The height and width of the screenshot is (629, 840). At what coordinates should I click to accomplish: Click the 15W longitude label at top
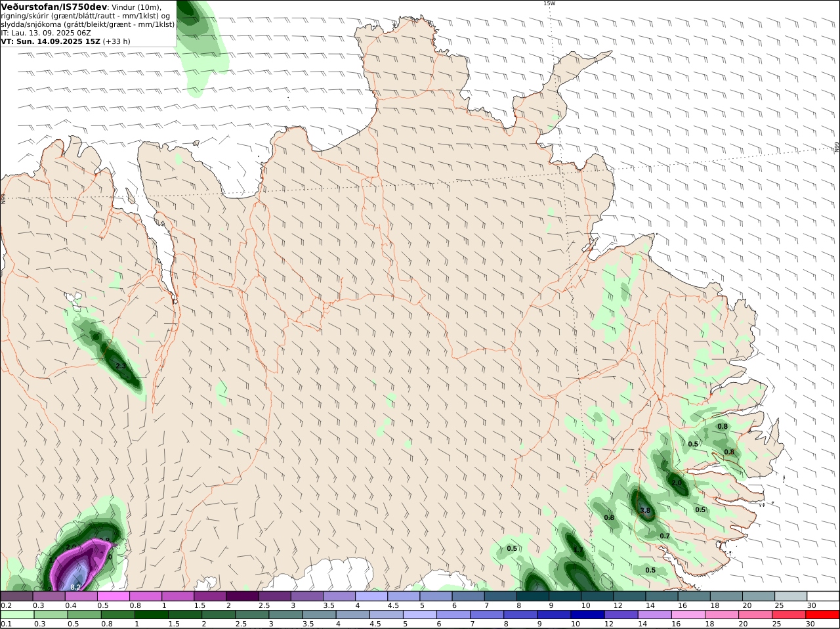549,3
